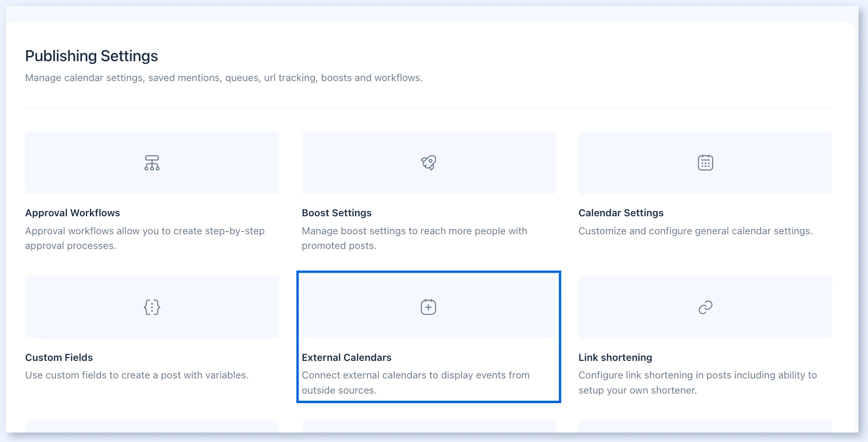Click "Manage calendar settings, saved mentions" subtitle

224,78
